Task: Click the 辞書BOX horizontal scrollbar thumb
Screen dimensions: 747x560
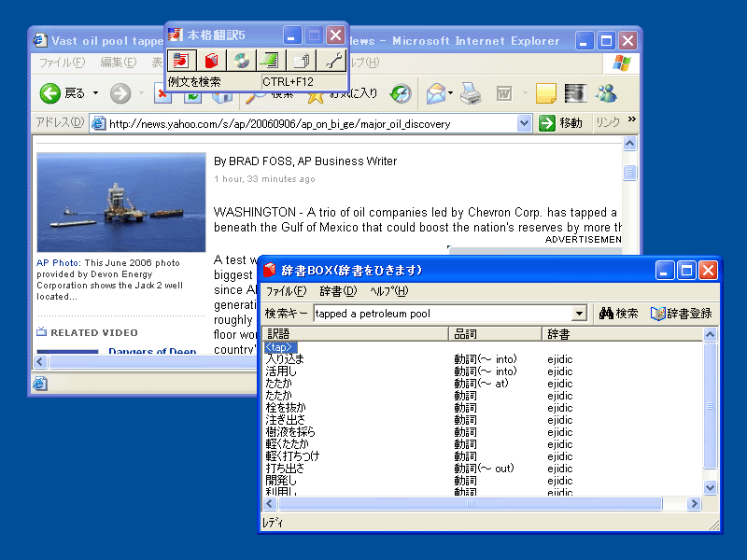Action: 470,503
